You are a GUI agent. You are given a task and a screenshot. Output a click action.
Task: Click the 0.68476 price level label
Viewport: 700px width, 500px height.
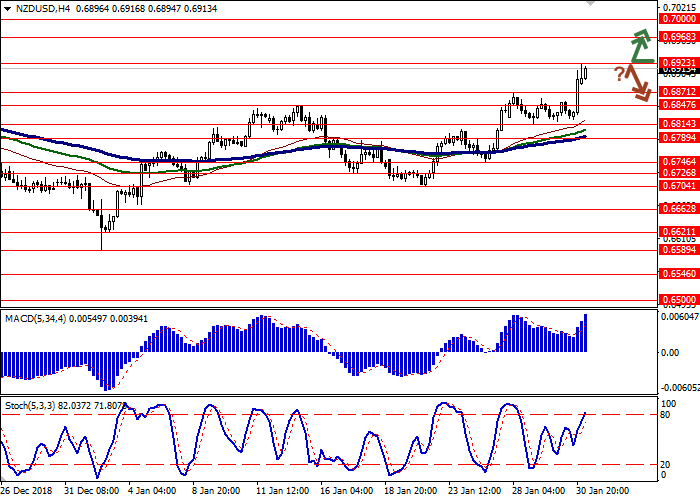pos(677,104)
